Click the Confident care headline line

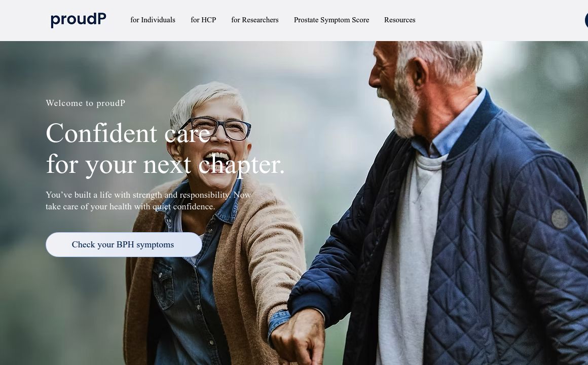(x=128, y=133)
